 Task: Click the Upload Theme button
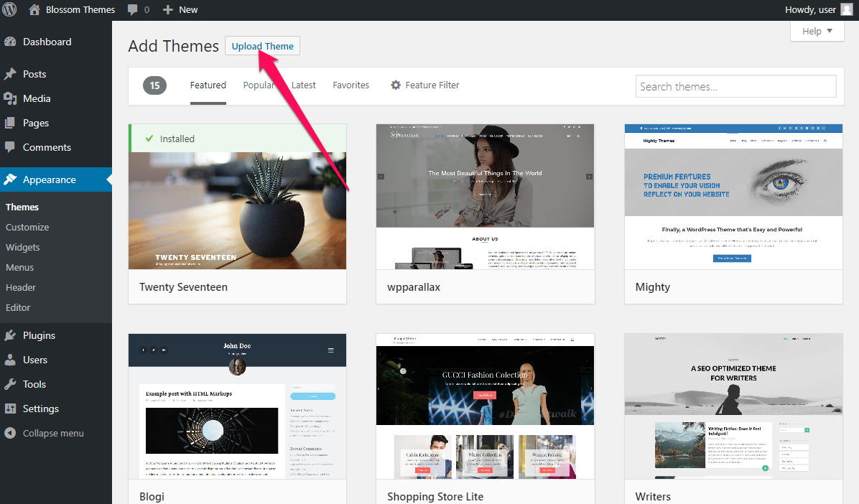click(262, 46)
